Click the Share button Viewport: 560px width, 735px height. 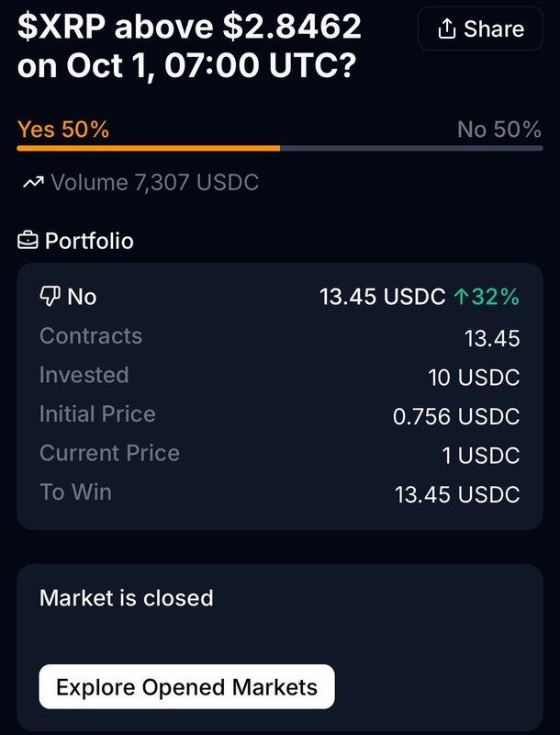click(481, 28)
